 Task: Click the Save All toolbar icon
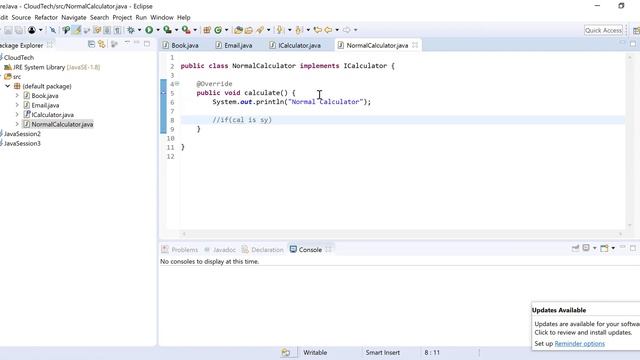click(x=19, y=30)
